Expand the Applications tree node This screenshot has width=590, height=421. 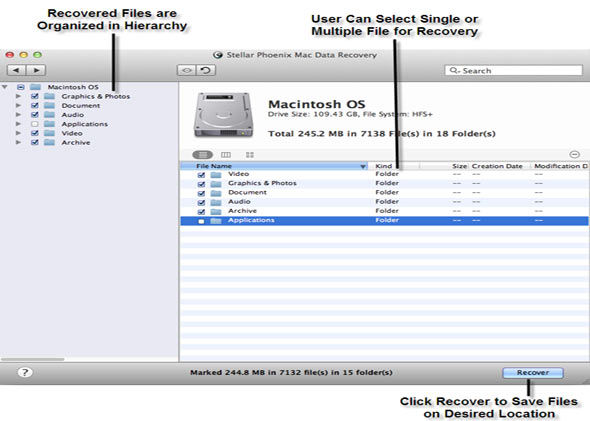(18, 124)
